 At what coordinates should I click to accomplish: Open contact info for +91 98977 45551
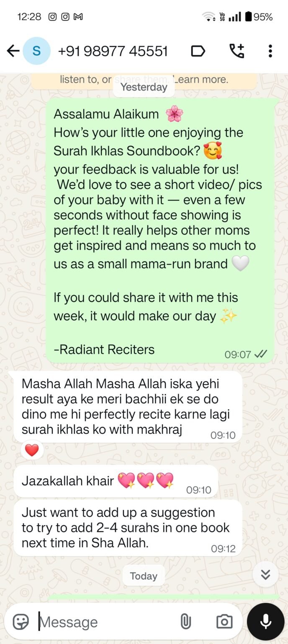[x=113, y=51]
